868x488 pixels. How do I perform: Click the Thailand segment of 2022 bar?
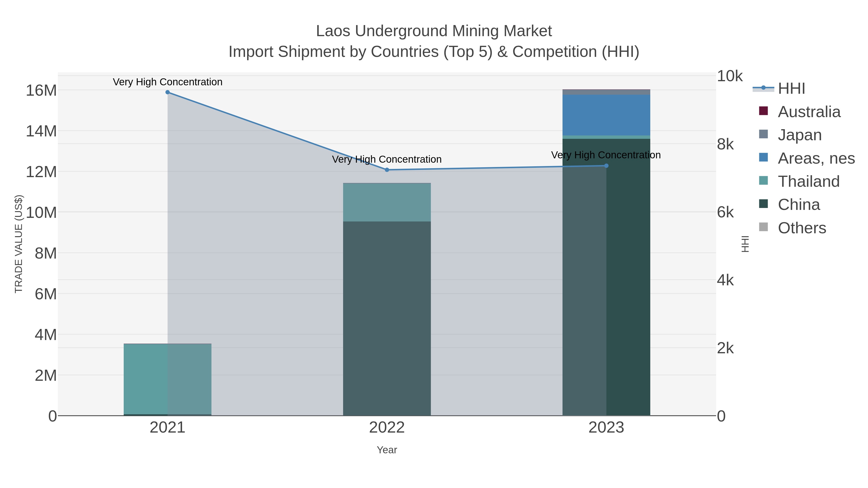tap(387, 202)
